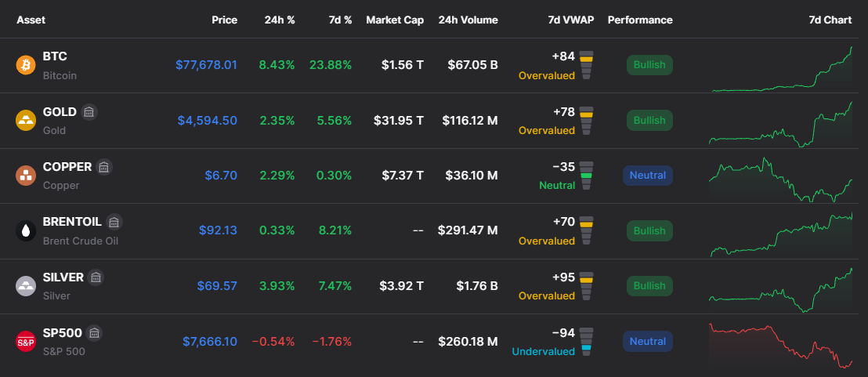
Task: Click the Silver bars asset icon
Action: 26,285
